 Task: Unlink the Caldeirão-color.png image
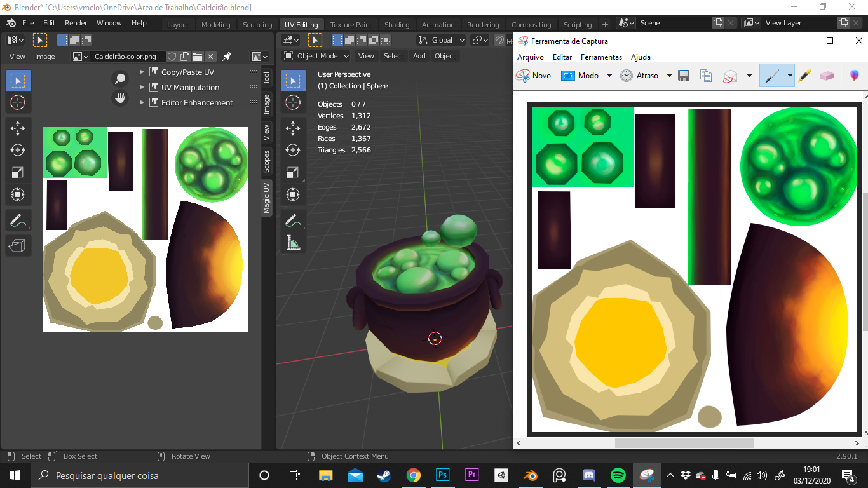click(x=210, y=57)
